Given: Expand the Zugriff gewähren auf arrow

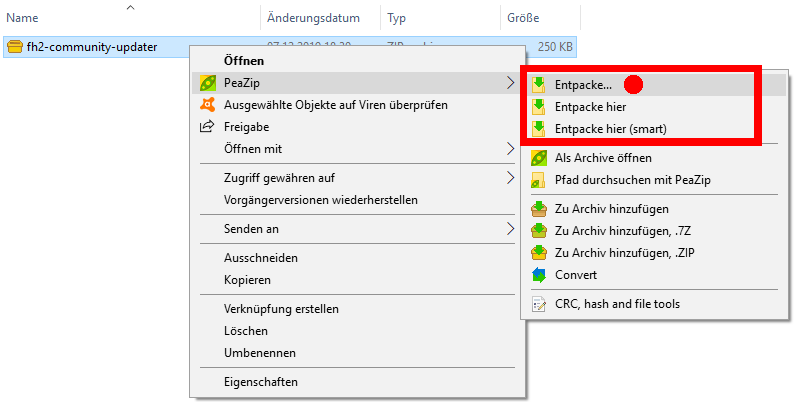Looking at the screenshot, I should (511, 178).
